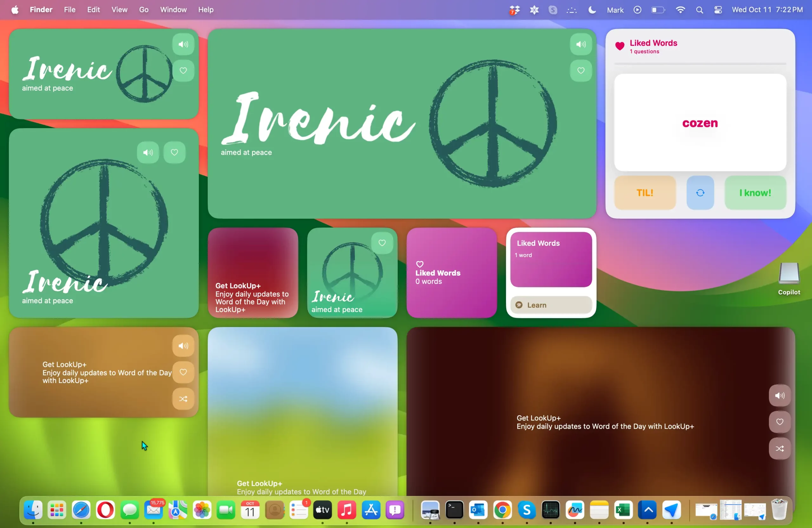This screenshot has height=528, width=812.
Task: Open Control Center from the menu bar
Action: click(x=718, y=10)
